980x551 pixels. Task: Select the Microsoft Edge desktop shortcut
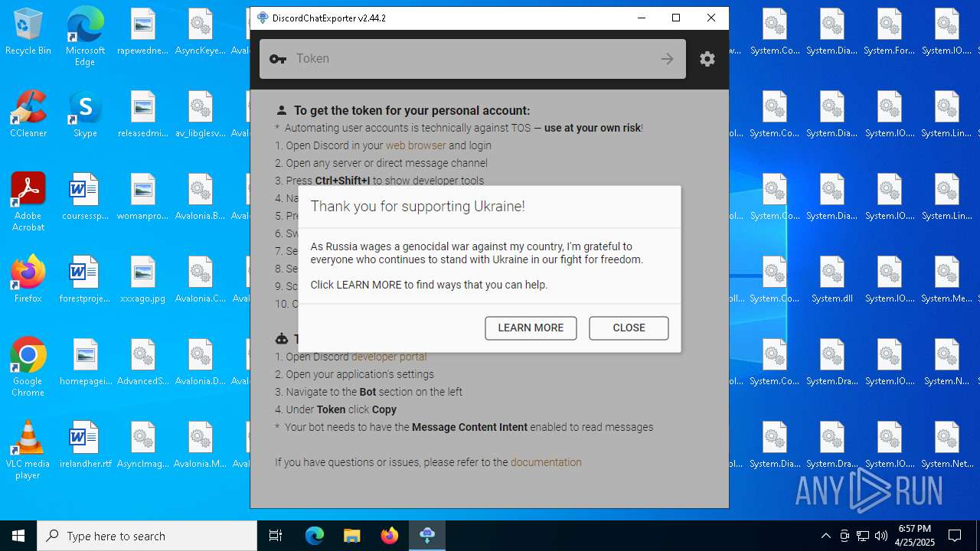[85, 37]
